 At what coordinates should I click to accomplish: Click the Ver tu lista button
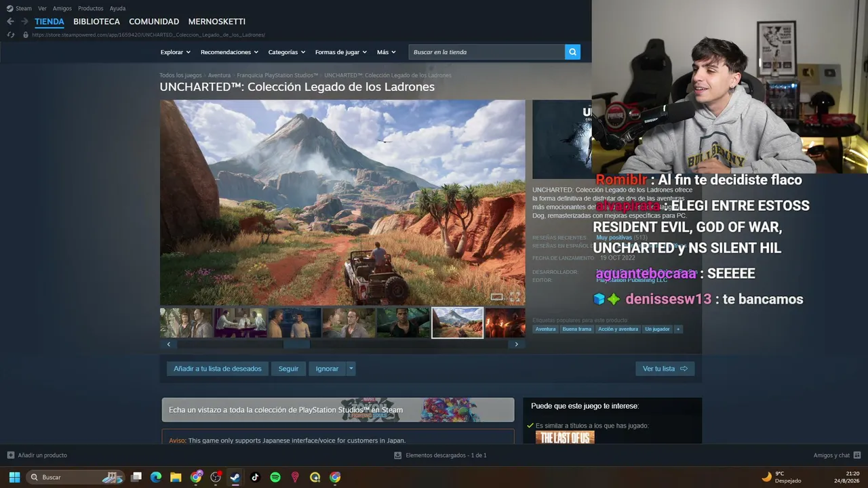665,369
